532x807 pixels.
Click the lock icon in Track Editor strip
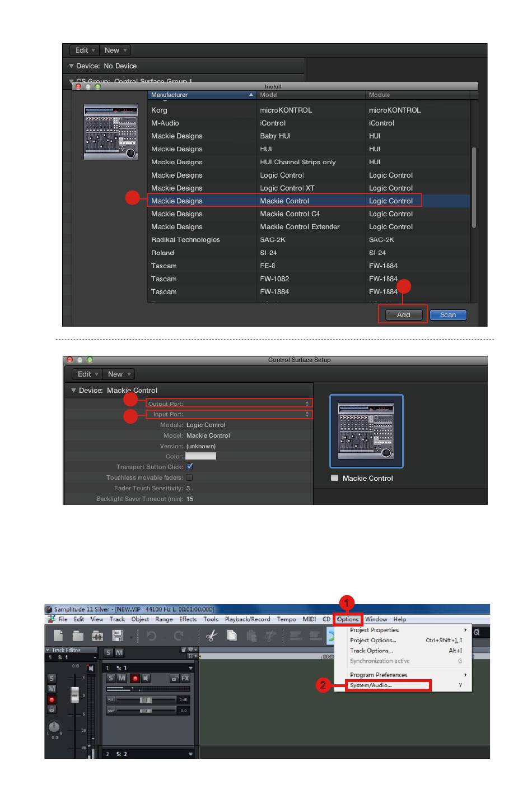[52, 709]
